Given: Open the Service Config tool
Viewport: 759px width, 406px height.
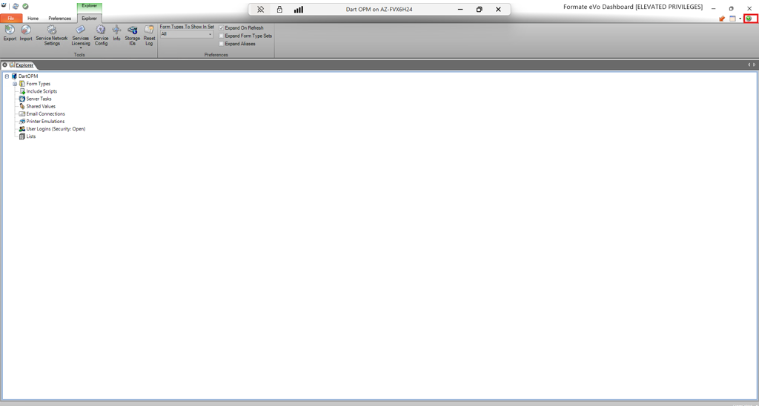Looking at the screenshot, I should (101, 35).
